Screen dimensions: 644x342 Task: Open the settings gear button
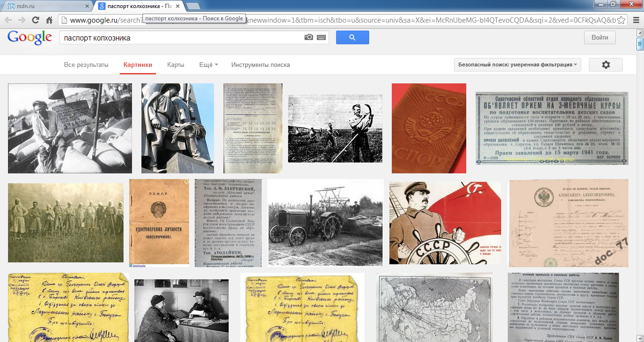click(x=605, y=65)
